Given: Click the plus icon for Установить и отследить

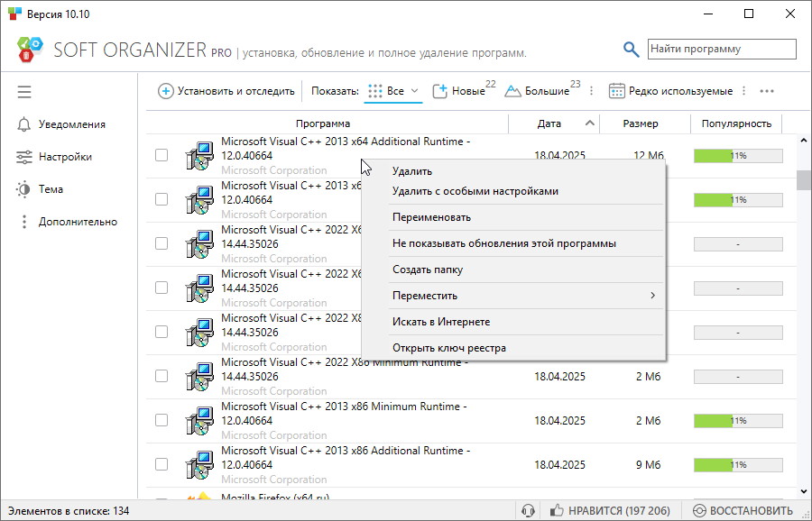Looking at the screenshot, I should (166, 92).
